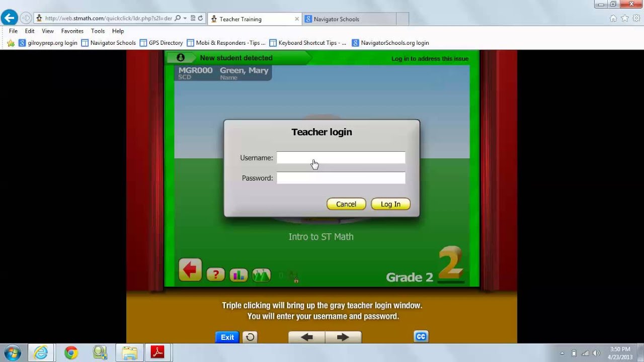
Task: Click Log in to address this issue
Action: click(430, 59)
